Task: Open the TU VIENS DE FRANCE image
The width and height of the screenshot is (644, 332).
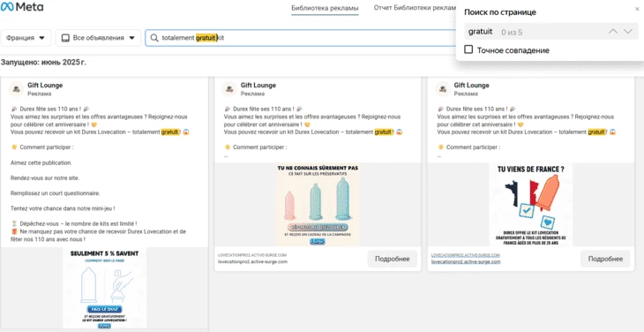Action: [531, 205]
